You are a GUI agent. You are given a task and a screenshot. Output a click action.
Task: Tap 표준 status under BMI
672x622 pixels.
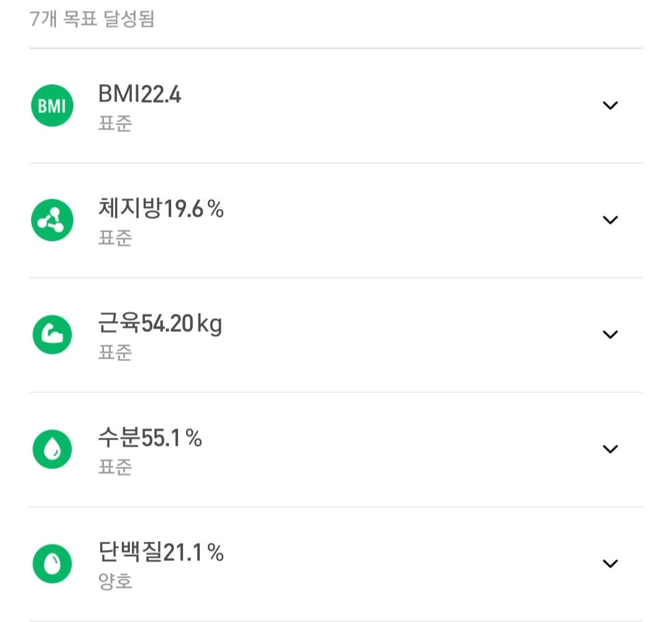(115, 123)
